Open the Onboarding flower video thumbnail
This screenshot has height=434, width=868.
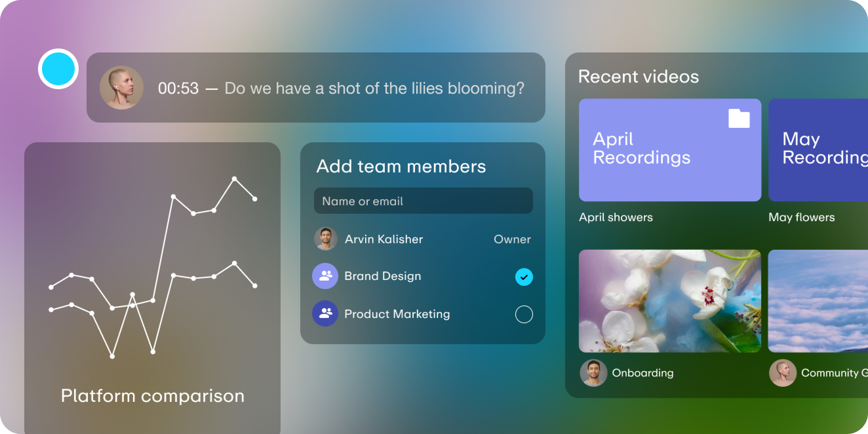pyautogui.click(x=670, y=301)
